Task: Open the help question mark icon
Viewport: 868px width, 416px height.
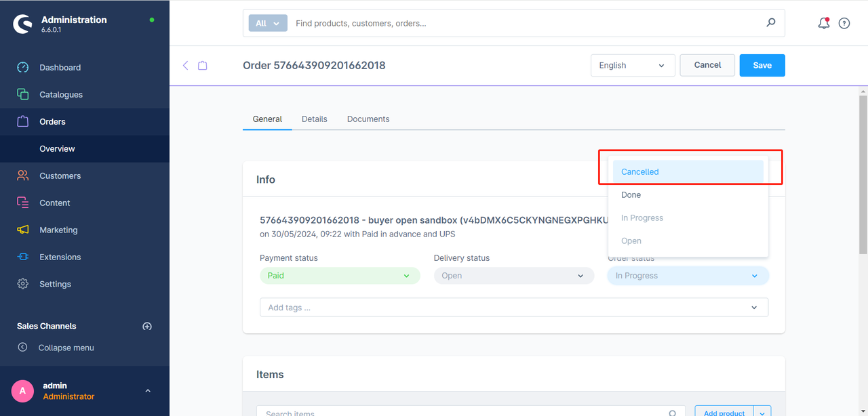Action: (844, 23)
